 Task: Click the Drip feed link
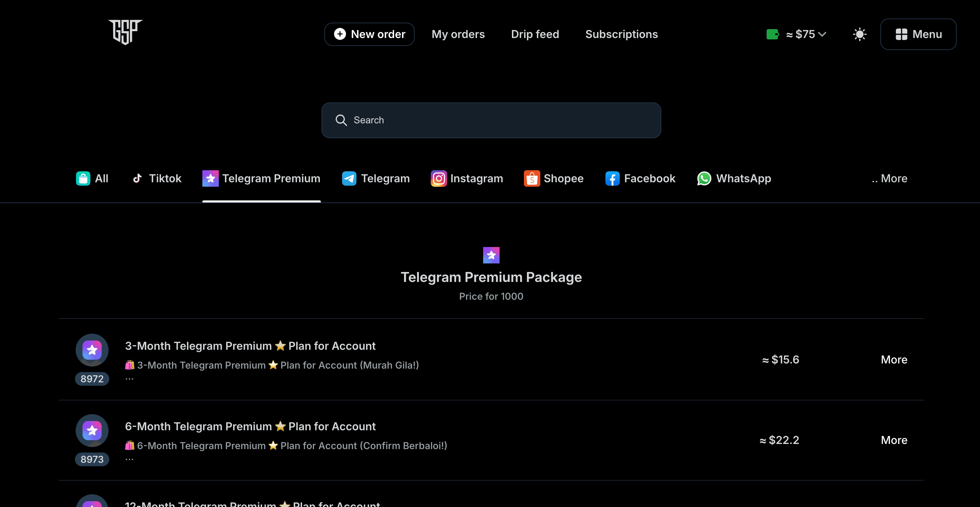pyautogui.click(x=535, y=34)
